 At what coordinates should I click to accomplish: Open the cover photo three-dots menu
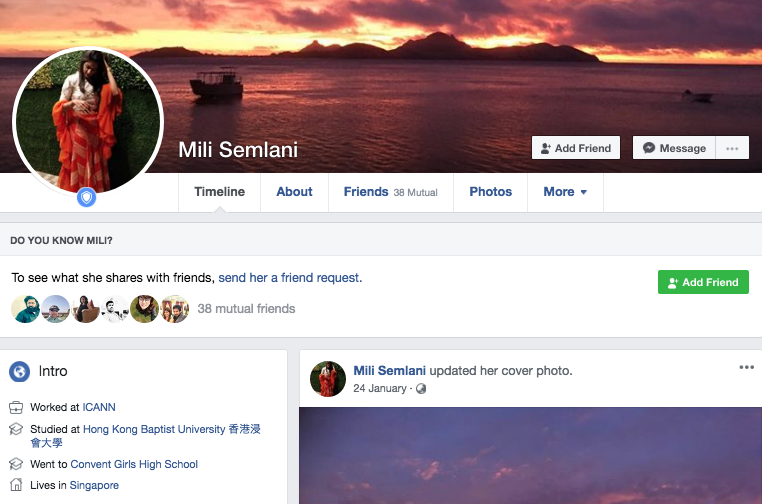point(732,148)
